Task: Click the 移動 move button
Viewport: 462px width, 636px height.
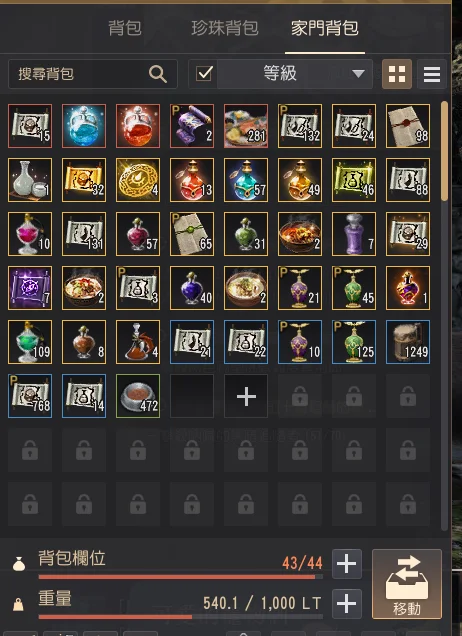Action: coord(407,584)
